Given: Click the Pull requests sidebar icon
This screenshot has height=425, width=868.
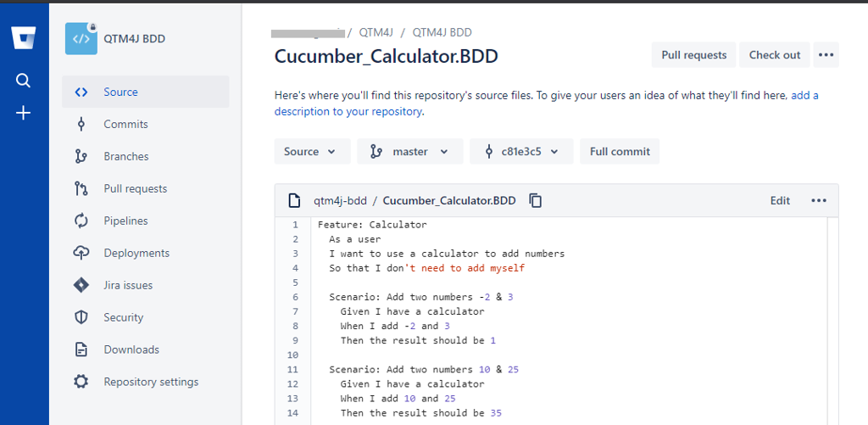Looking at the screenshot, I should pyautogui.click(x=81, y=188).
